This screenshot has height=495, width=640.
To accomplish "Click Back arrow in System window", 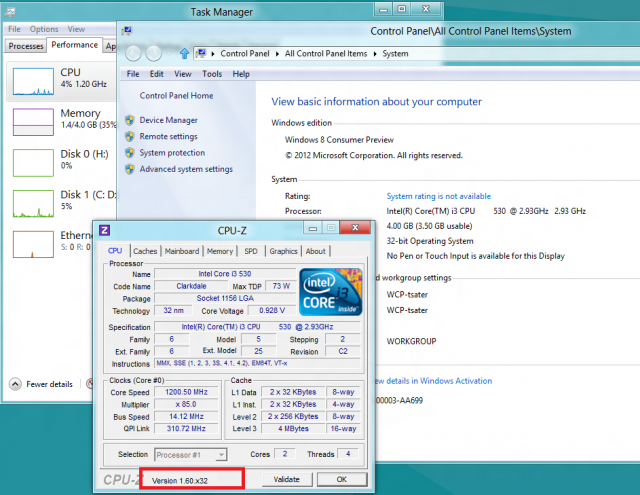I will 133,53.
